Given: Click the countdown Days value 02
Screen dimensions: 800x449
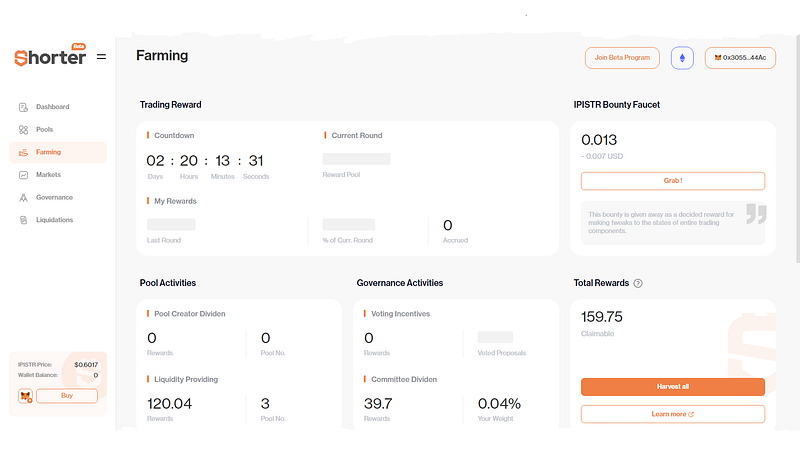Looking at the screenshot, I should click(155, 161).
